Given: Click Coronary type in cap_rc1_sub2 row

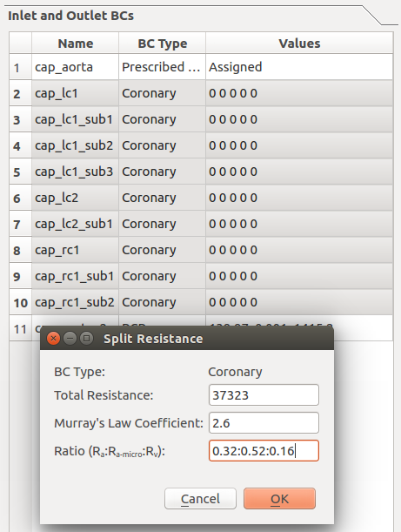Looking at the screenshot, I should click(163, 302).
